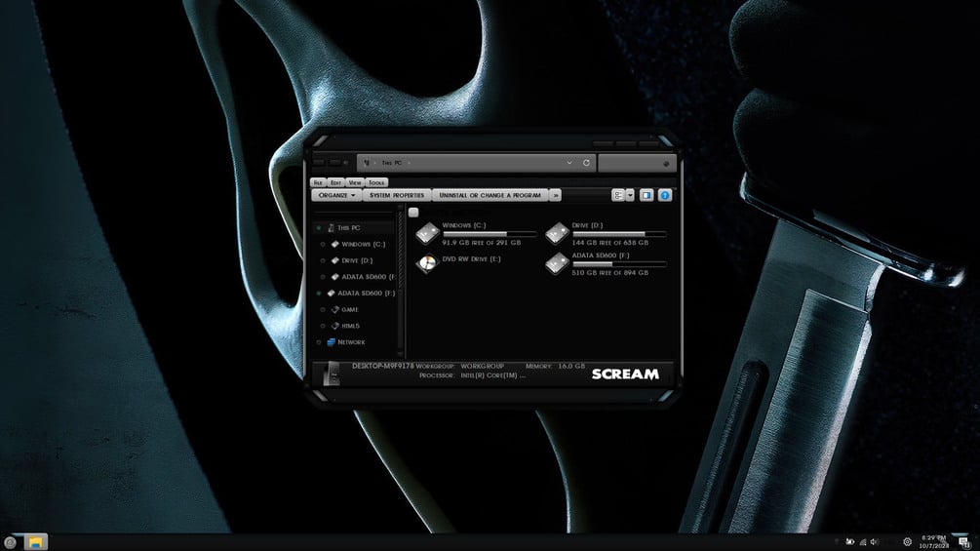Screen dimensions: 980x551
Task: Open the view options dropdown arrow
Action: coord(630,196)
